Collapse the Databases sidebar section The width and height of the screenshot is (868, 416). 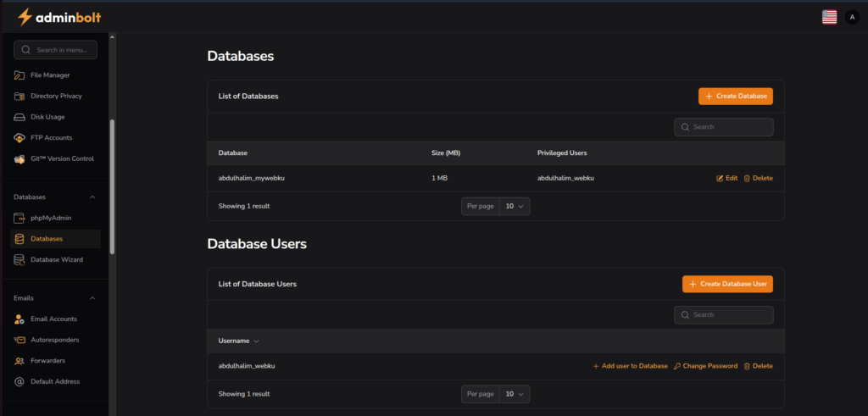pyautogui.click(x=92, y=197)
